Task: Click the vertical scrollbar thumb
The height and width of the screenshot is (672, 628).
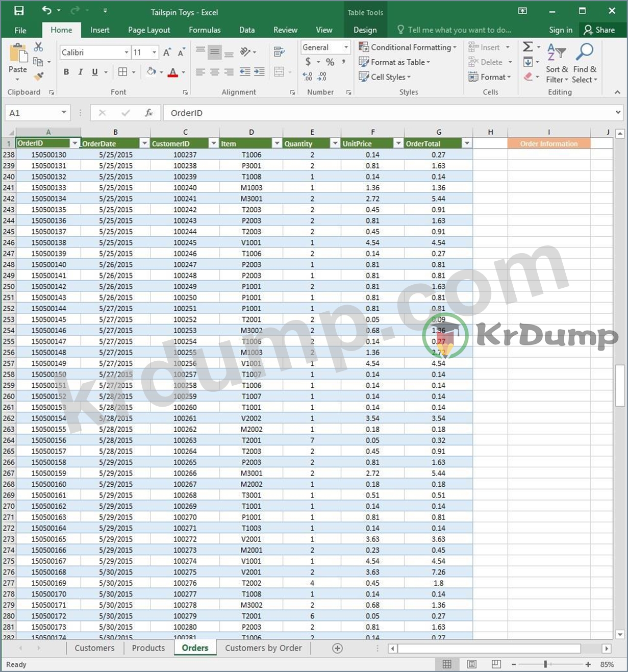Action: [620, 385]
